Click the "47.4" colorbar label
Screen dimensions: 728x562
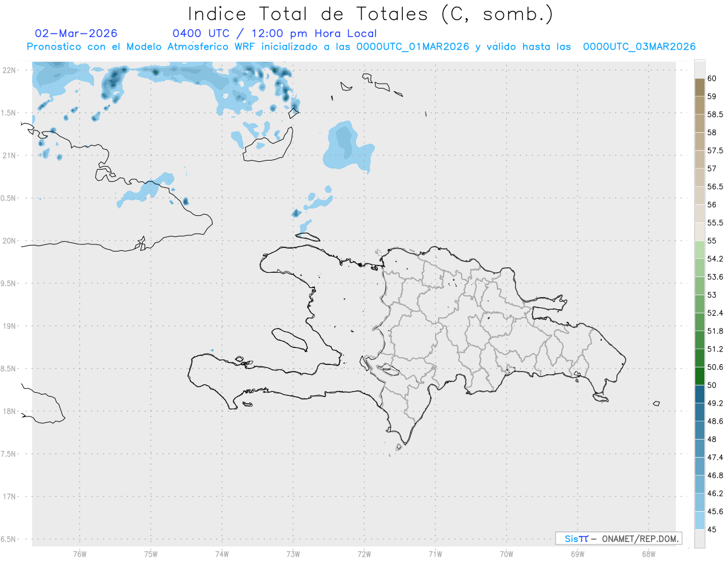coord(715,457)
